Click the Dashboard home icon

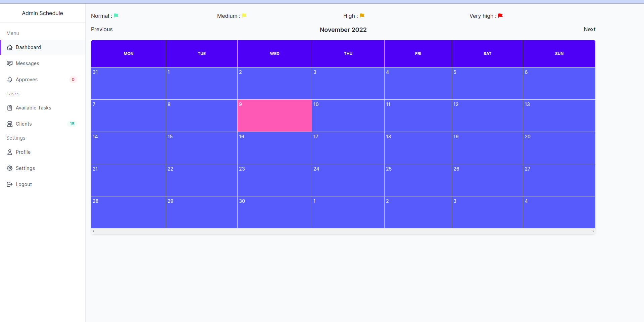[x=10, y=47]
